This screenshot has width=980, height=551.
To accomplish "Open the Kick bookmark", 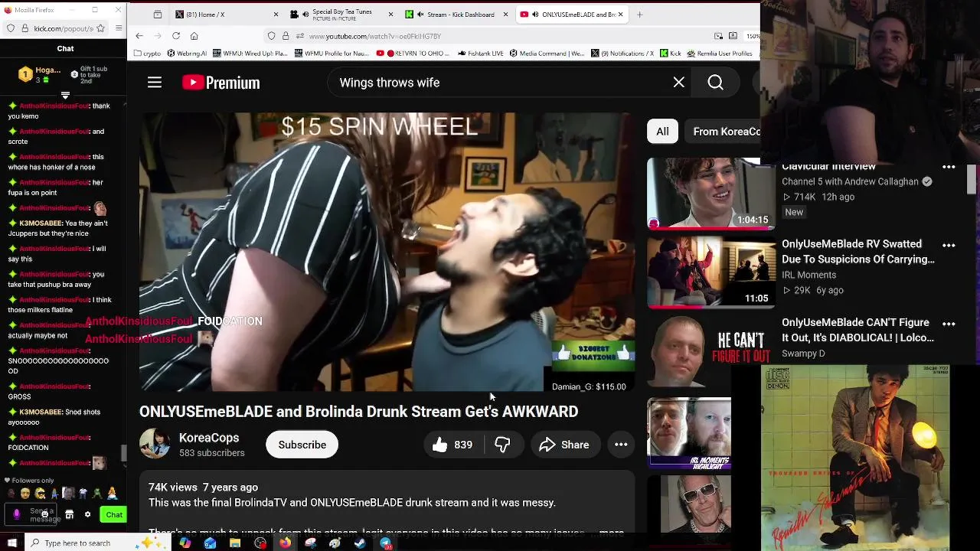I will (670, 54).
